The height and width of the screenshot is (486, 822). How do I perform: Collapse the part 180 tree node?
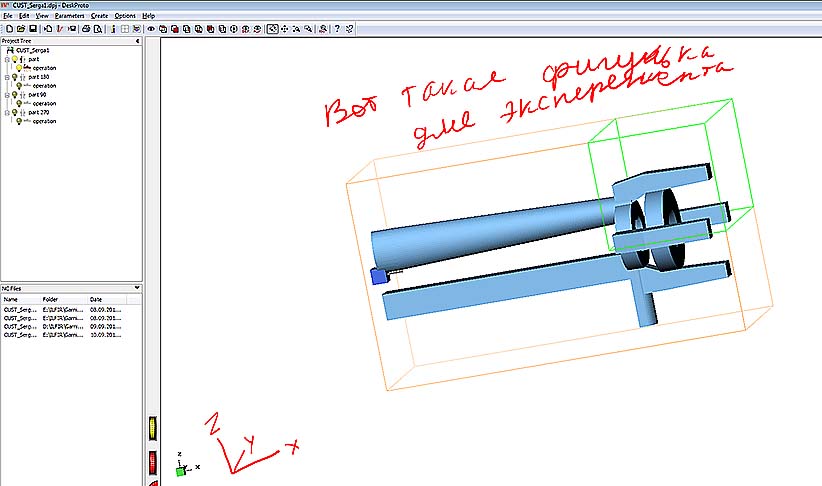click(x=6, y=76)
